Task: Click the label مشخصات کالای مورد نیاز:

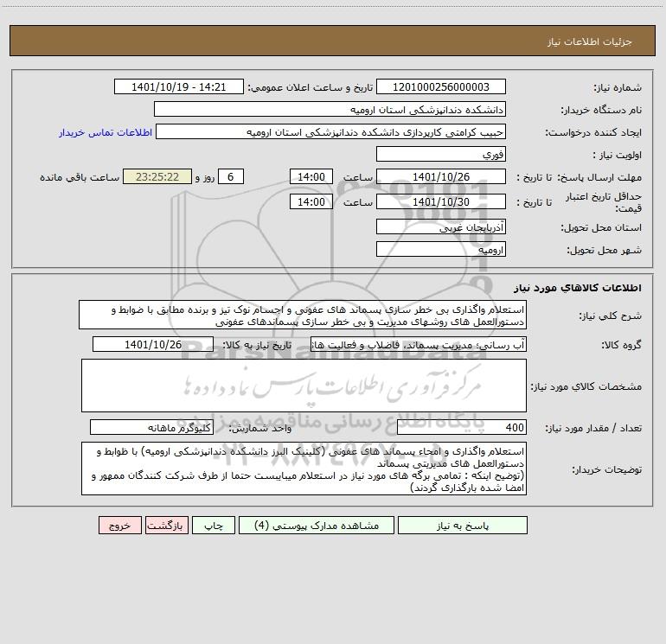Action: [x=586, y=386]
